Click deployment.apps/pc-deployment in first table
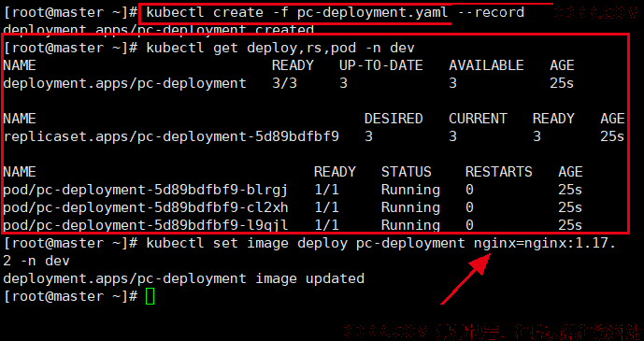The width and height of the screenshot is (644, 341). (125, 83)
